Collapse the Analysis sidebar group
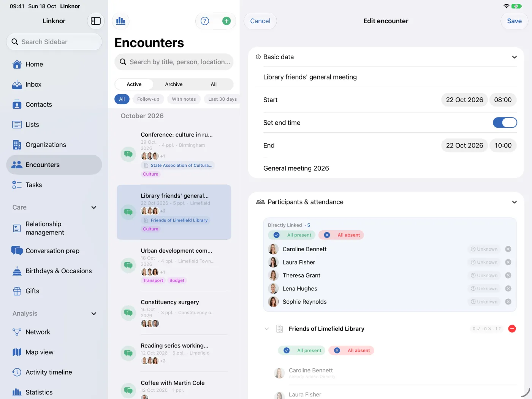Viewport: 532px width, 399px height. click(94, 313)
